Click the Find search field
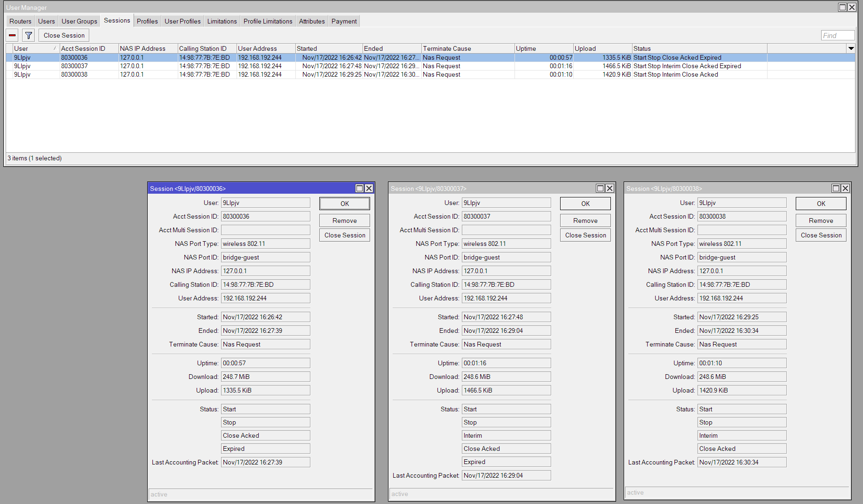Image resolution: width=863 pixels, height=504 pixels. [x=837, y=35]
